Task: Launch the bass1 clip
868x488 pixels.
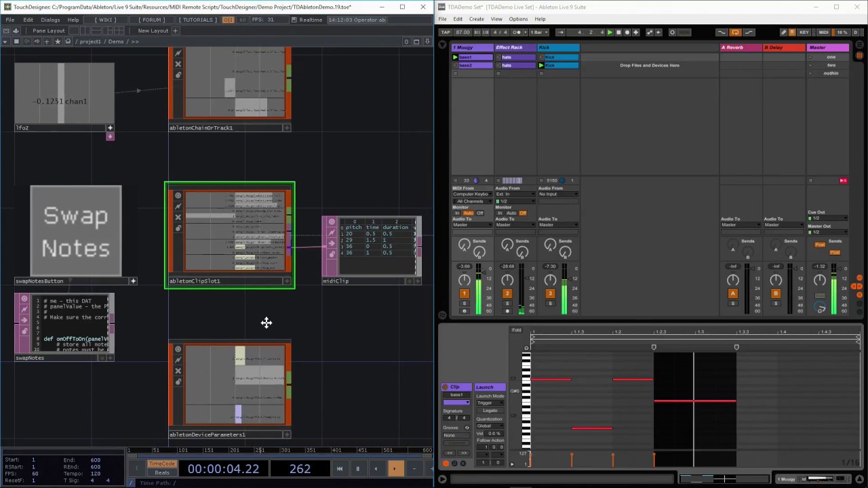Action: click(455, 58)
